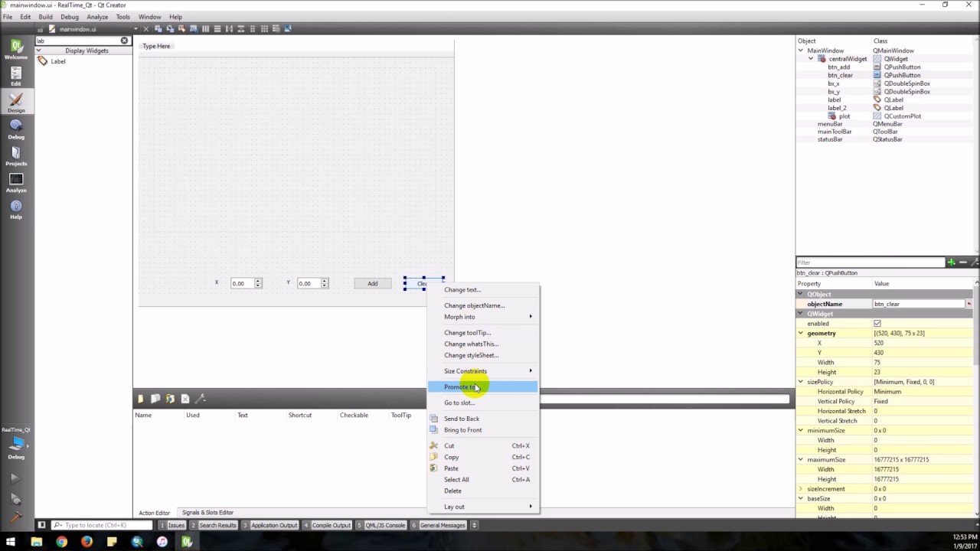Collapse the baseSize property group
Screen dimensions: 980x551
click(x=801, y=499)
